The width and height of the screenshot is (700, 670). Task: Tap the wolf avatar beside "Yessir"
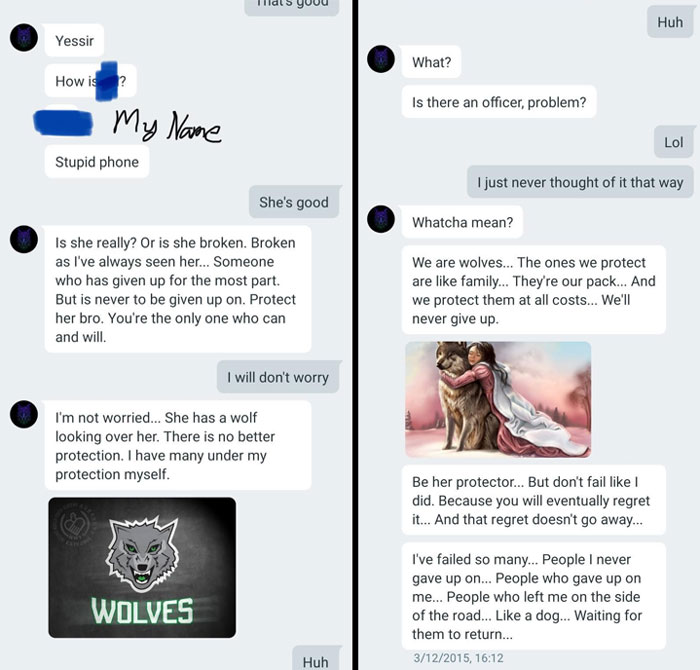click(24, 37)
